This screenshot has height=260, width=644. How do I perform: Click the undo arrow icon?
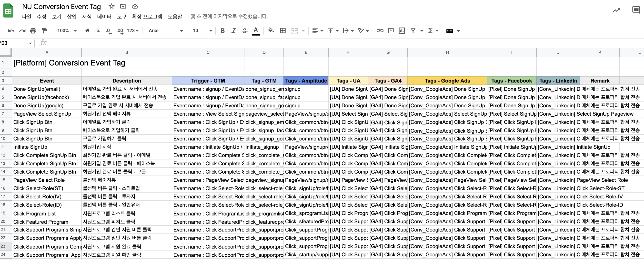pyautogui.click(x=11, y=31)
